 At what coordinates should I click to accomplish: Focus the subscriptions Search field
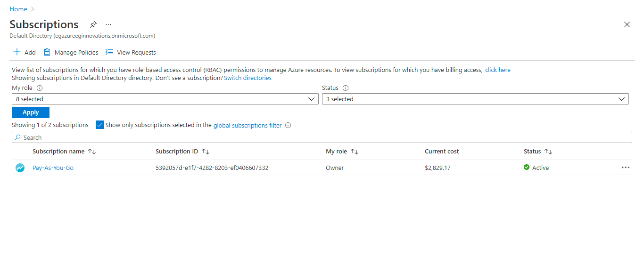[x=322, y=137]
